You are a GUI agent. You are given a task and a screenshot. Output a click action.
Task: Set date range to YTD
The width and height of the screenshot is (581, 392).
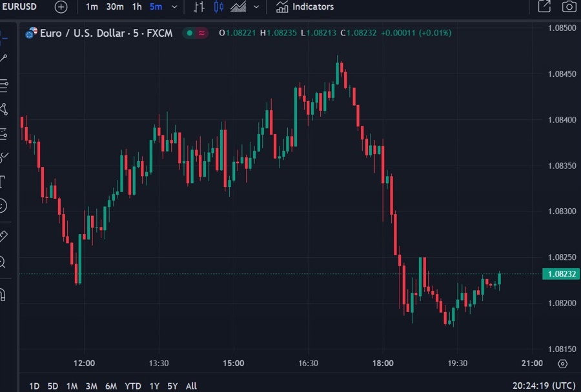click(132, 386)
